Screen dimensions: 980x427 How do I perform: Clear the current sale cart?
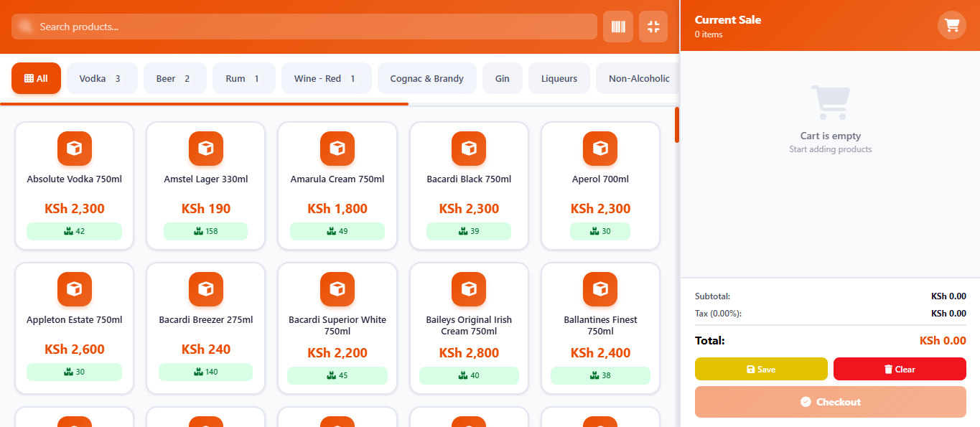coord(899,369)
